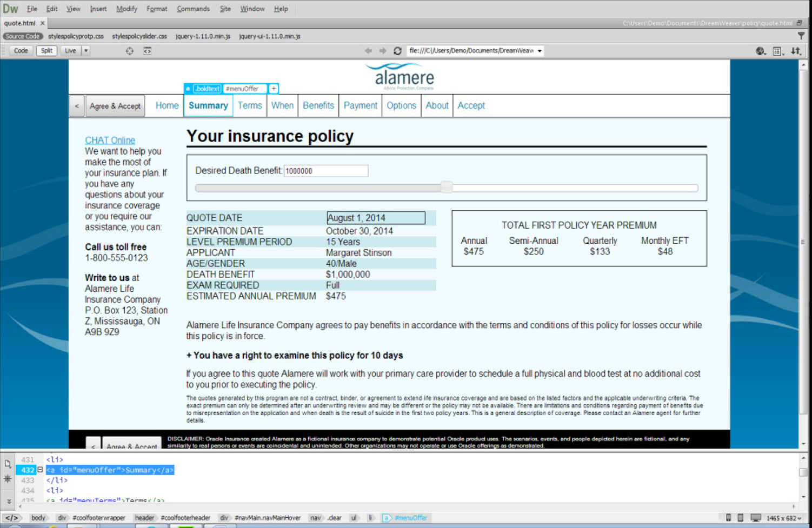Click the .boldtext selector tag
812x528 pixels.
(207, 89)
